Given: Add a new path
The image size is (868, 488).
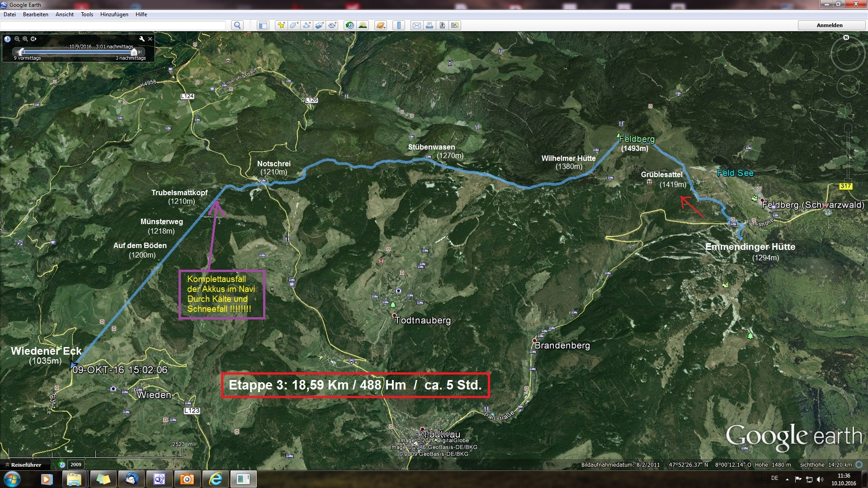Looking at the screenshot, I should 307,25.
